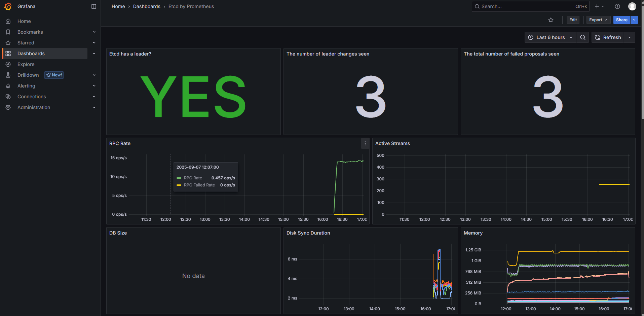Click the Drilldown icon in the sidebar
This screenshot has width=644, height=316.
pos(8,75)
